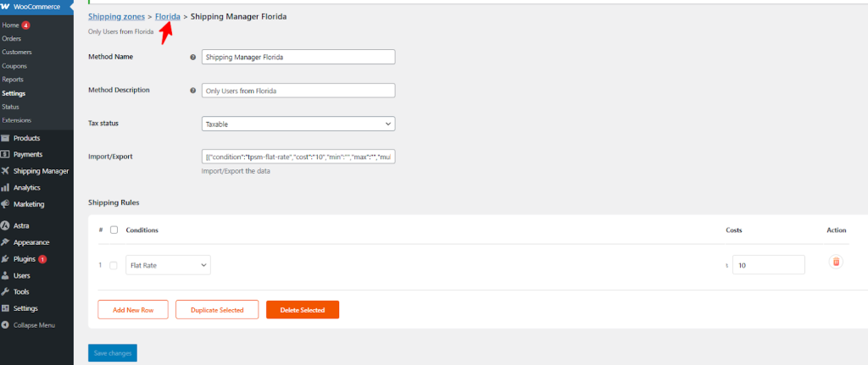Click the Costs input field showing 10

pos(768,265)
